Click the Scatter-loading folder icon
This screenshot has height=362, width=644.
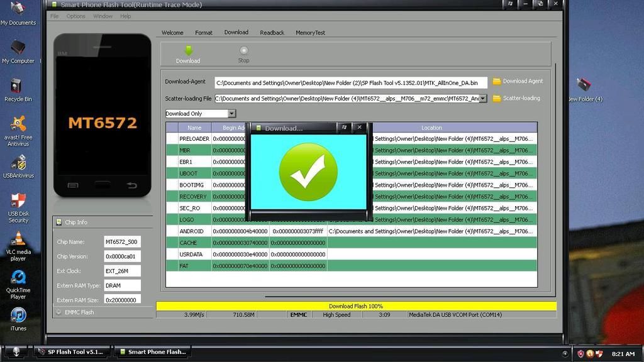[496, 99]
